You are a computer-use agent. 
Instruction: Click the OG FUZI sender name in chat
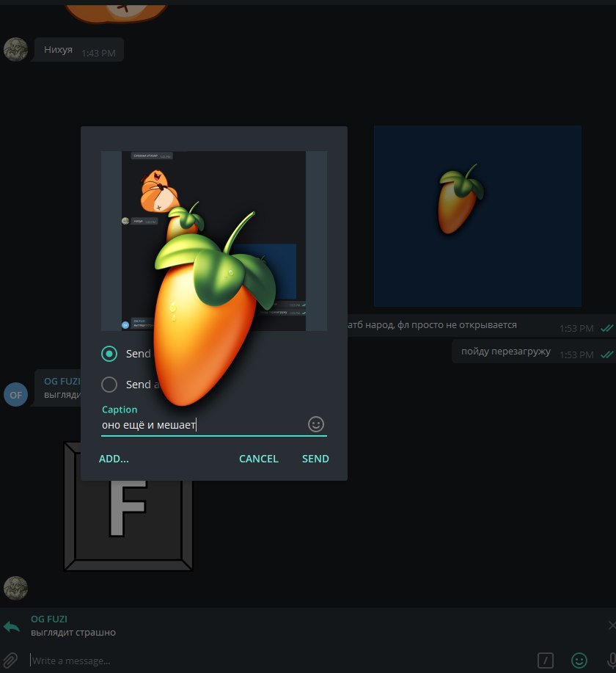point(62,381)
